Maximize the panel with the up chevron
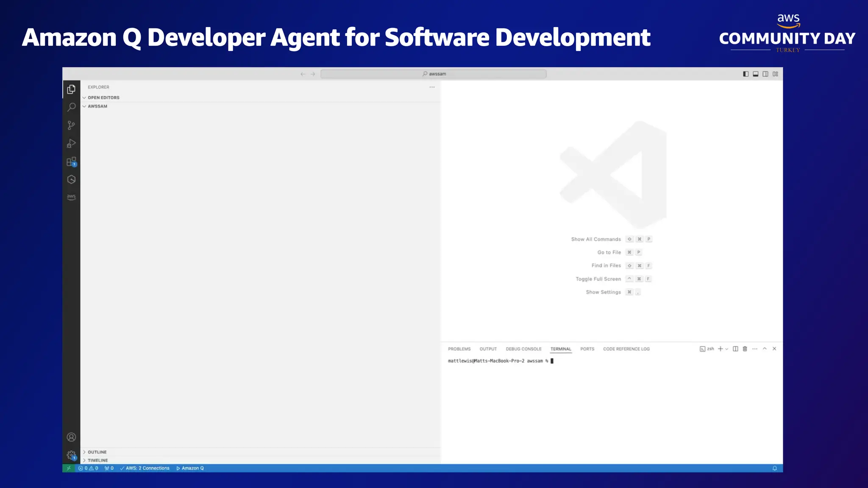Screen dimensions: 868x488 (x=765, y=349)
